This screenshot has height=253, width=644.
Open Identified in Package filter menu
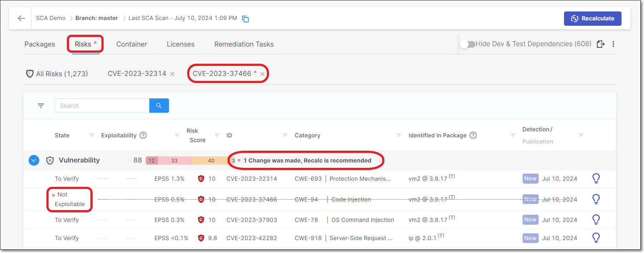pos(513,135)
